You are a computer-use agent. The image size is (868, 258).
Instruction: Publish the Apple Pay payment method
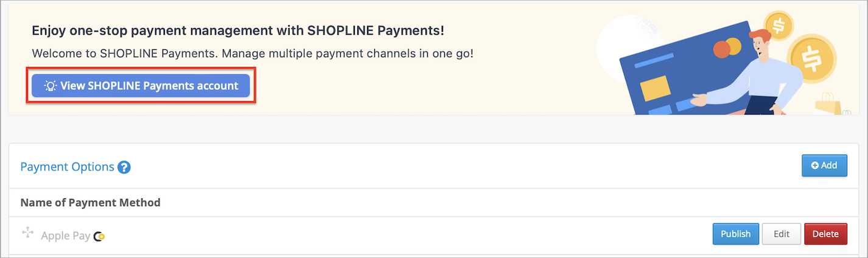(x=735, y=234)
